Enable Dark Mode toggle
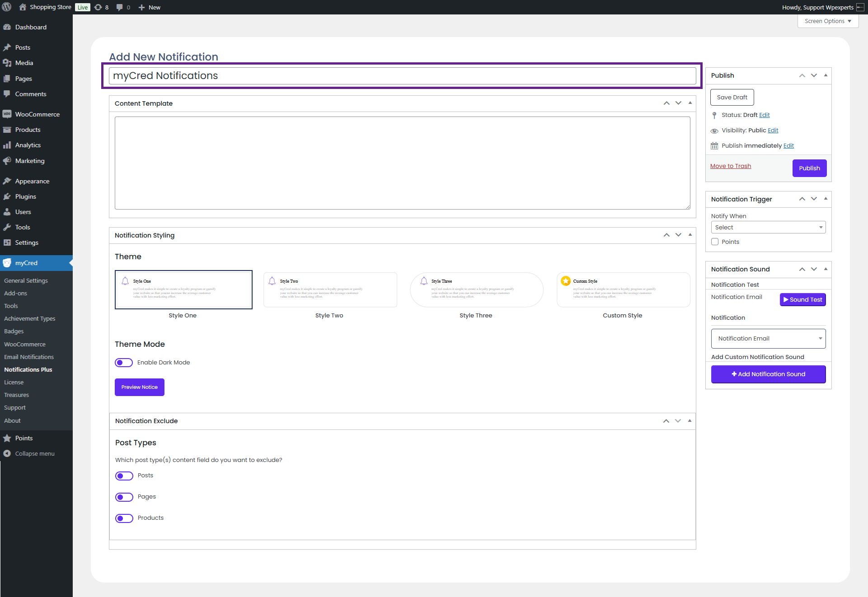The image size is (868, 597). pyautogui.click(x=124, y=363)
